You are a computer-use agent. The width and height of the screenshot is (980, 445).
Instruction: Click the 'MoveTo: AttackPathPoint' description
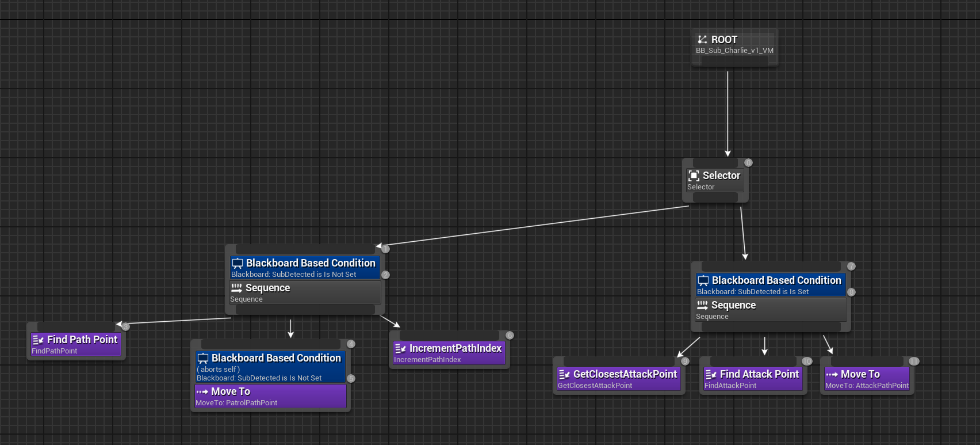(867, 386)
